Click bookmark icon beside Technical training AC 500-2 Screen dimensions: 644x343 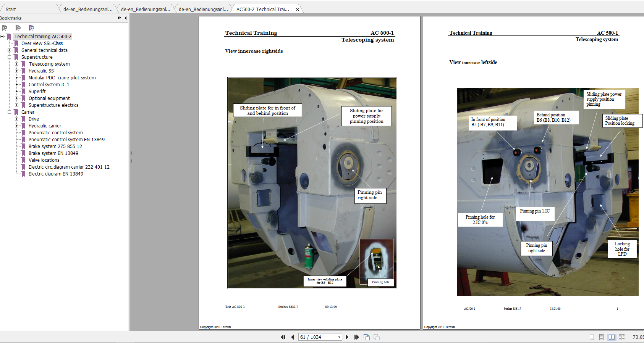coord(9,37)
